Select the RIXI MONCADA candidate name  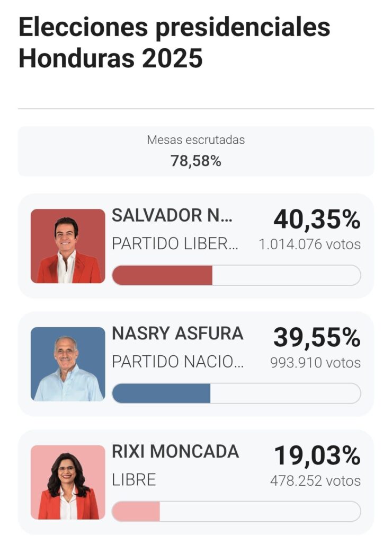(175, 452)
